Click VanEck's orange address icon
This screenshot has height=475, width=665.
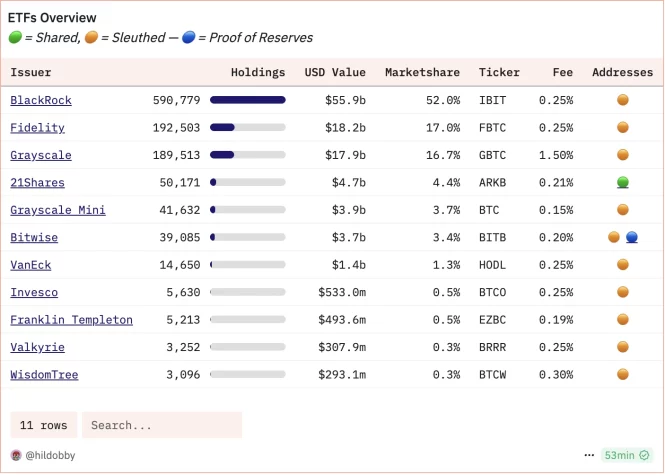point(622,265)
